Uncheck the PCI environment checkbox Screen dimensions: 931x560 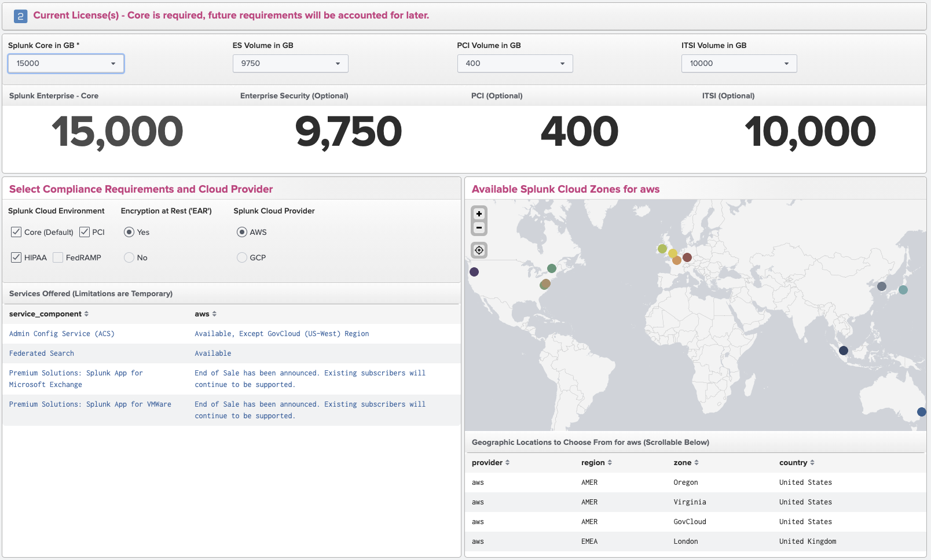click(85, 232)
